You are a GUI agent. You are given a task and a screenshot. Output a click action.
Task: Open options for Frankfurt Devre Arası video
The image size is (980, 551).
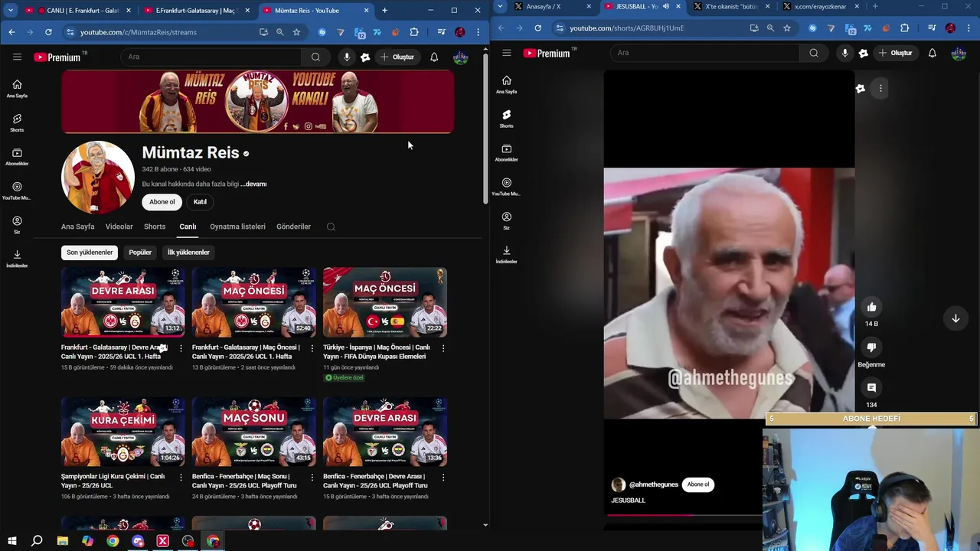click(181, 348)
